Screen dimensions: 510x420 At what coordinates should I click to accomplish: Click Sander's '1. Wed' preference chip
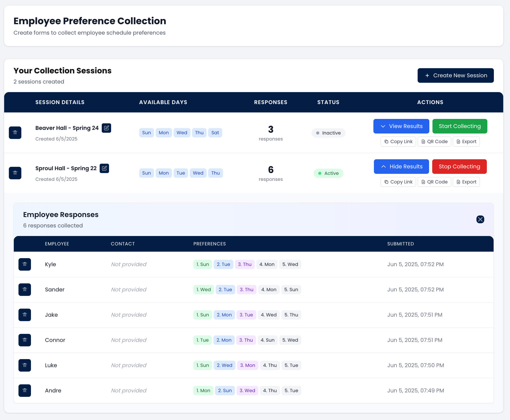203,290
